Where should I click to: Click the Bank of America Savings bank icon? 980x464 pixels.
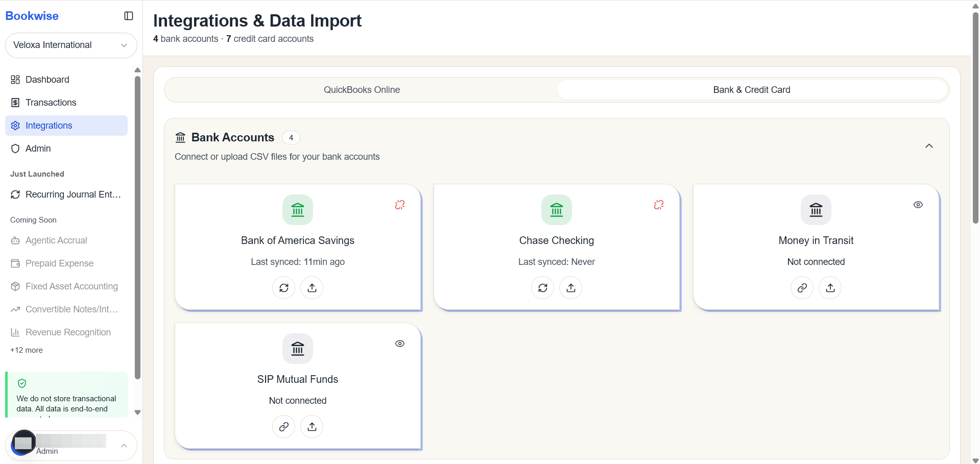(x=298, y=210)
